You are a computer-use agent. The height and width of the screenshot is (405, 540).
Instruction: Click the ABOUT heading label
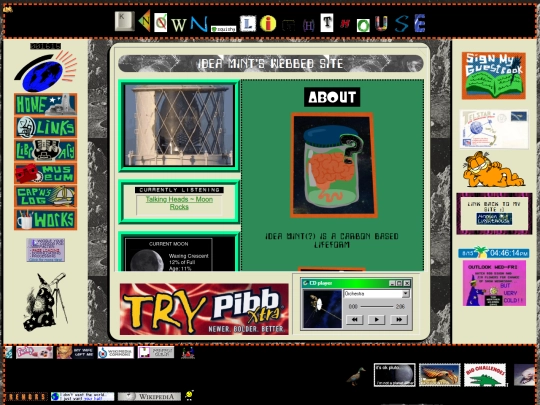point(332,97)
